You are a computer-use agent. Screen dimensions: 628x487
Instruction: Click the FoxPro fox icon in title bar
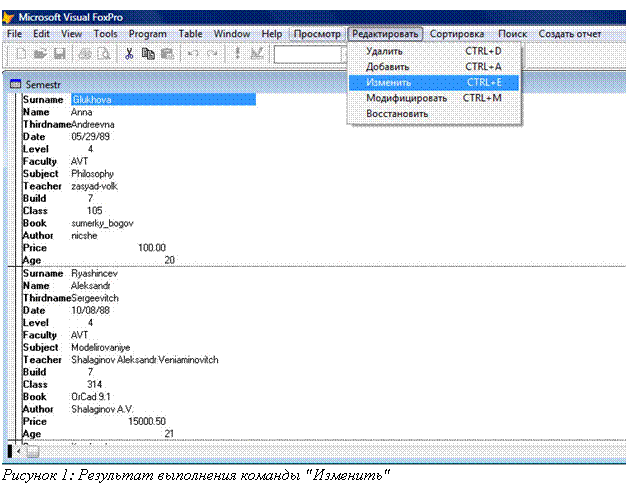pyautogui.click(x=8, y=18)
